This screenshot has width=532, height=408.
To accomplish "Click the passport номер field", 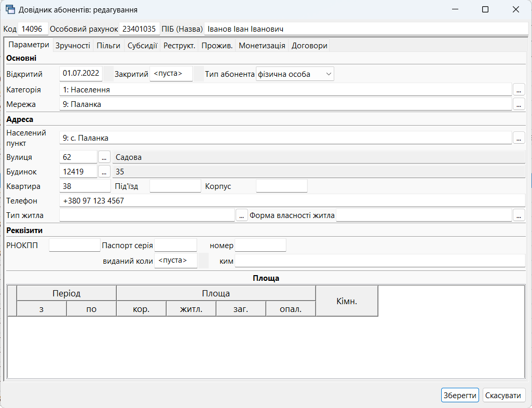I will 261,245.
